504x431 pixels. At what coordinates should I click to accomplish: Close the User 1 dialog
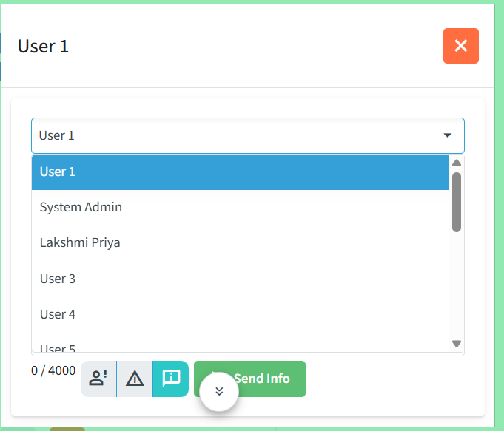tap(461, 46)
